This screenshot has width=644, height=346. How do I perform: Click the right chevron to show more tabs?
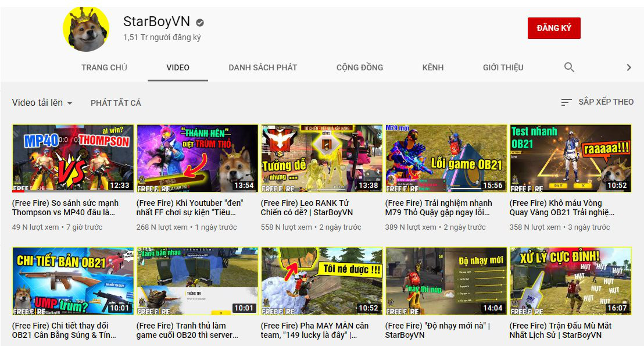coord(628,67)
